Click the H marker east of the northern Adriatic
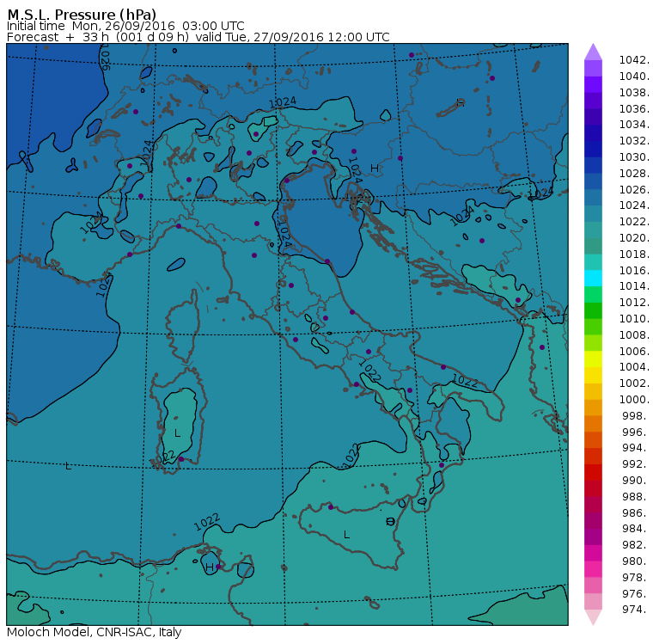This screenshot has width=653, height=644. 375,169
